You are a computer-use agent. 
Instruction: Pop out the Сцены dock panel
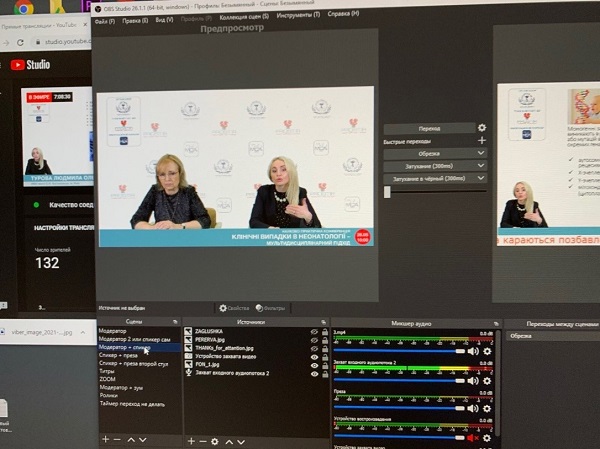click(x=175, y=322)
